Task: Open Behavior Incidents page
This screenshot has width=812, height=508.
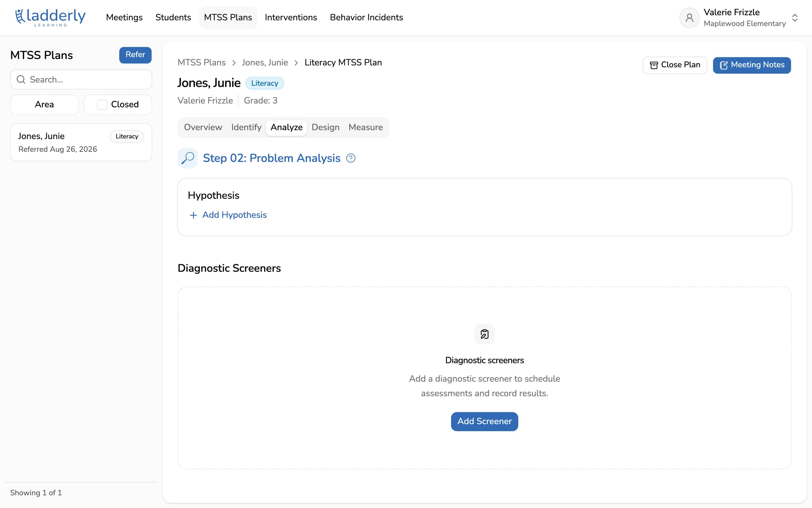Action: (366, 18)
